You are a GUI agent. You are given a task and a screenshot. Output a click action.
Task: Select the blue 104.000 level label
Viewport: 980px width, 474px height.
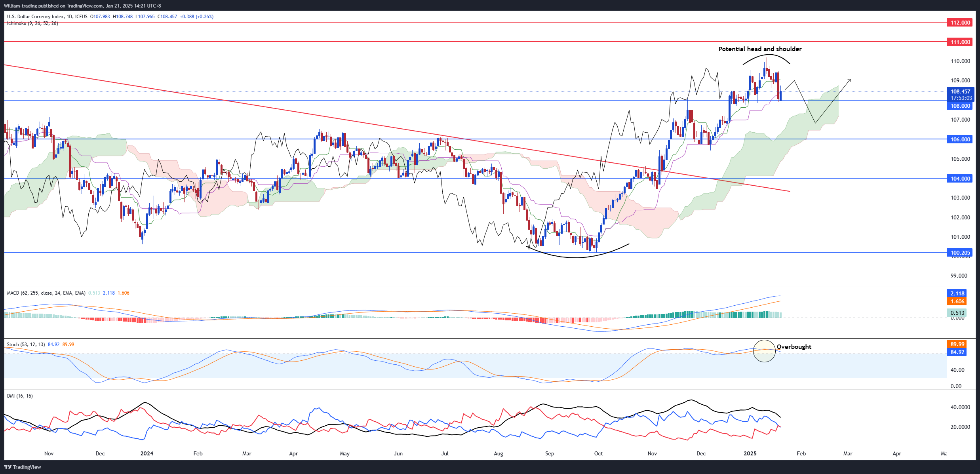click(x=960, y=179)
